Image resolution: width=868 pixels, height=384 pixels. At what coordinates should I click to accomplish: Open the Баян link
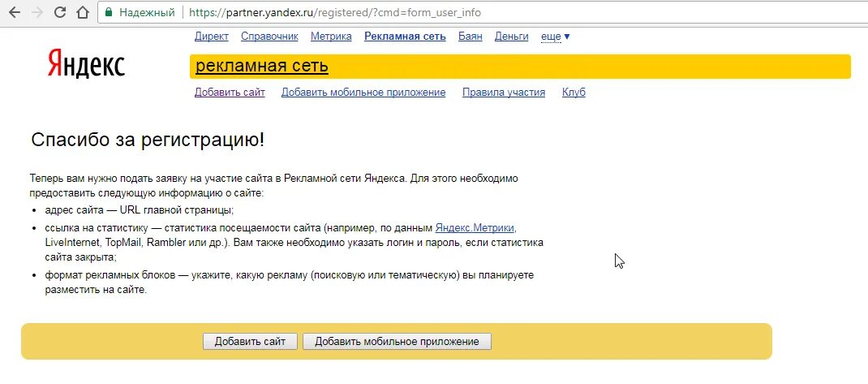coord(471,37)
